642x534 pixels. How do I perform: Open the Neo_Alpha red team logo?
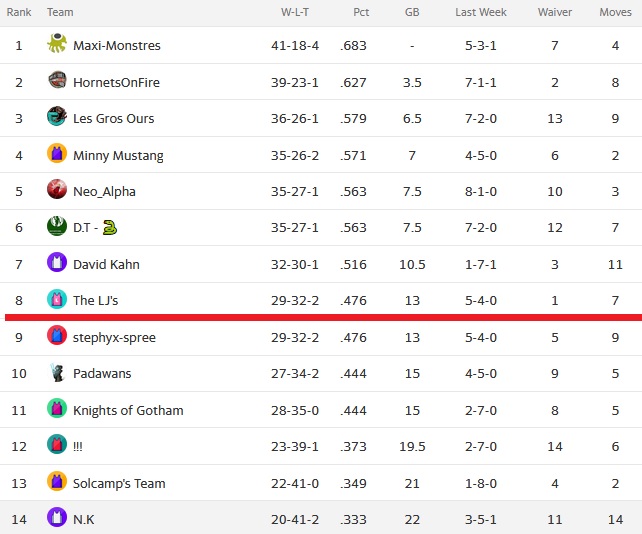57,189
